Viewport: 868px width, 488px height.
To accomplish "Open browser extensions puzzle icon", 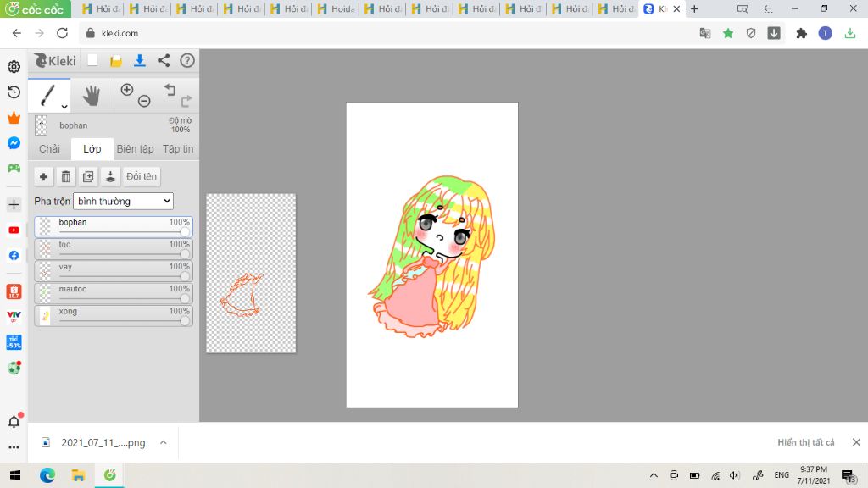I will tap(801, 33).
